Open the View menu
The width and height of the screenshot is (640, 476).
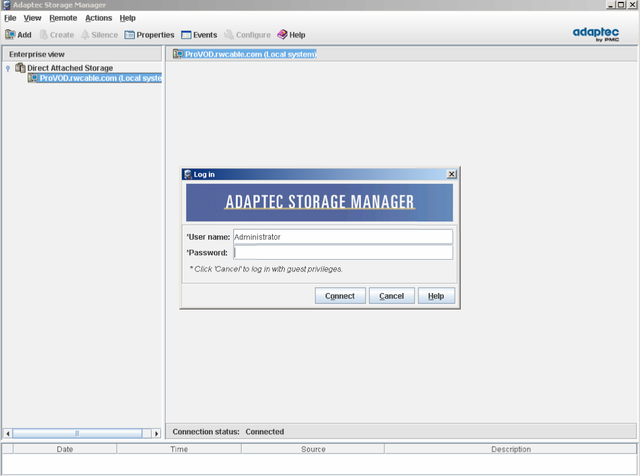(32, 18)
